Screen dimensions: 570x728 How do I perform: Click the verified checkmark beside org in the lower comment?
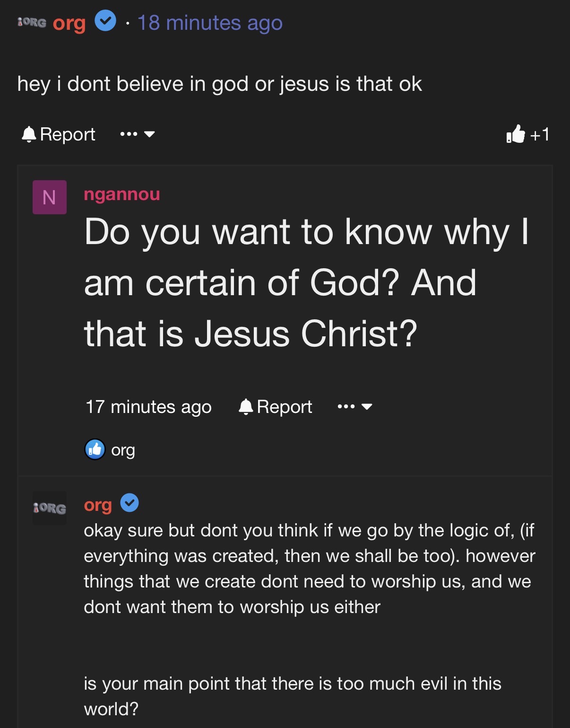(x=130, y=503)
